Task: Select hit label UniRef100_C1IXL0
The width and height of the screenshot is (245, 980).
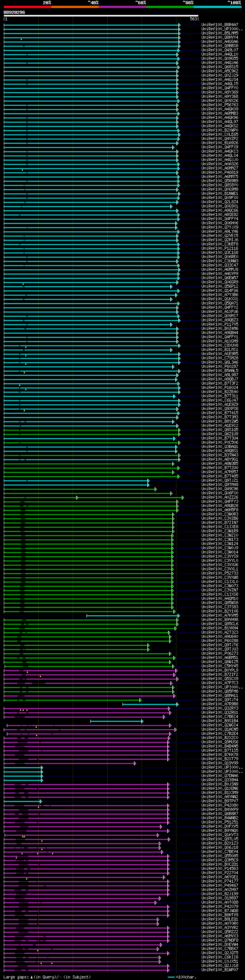Action: [220, 582]
